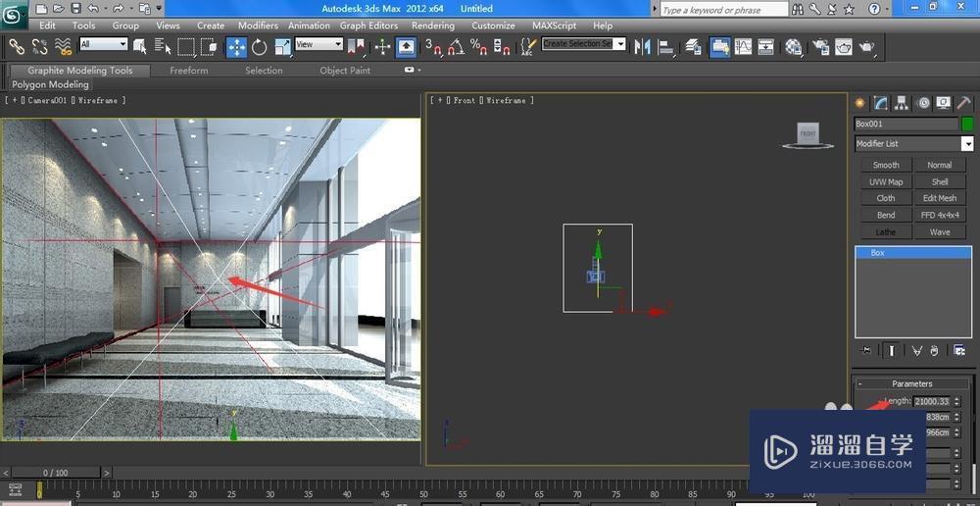The height and width of the screenshot is (506, 980).
Task: Apply the Bend modifier button
Action: 886,215
